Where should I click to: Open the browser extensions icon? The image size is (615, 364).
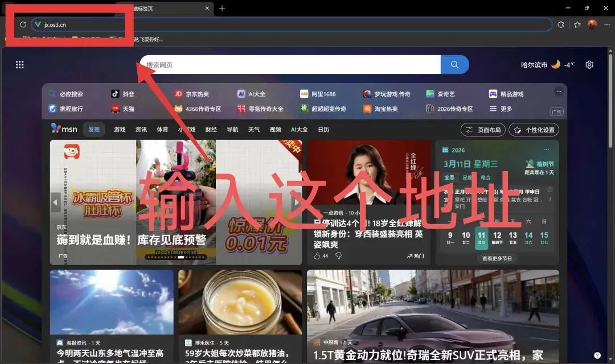561,24
